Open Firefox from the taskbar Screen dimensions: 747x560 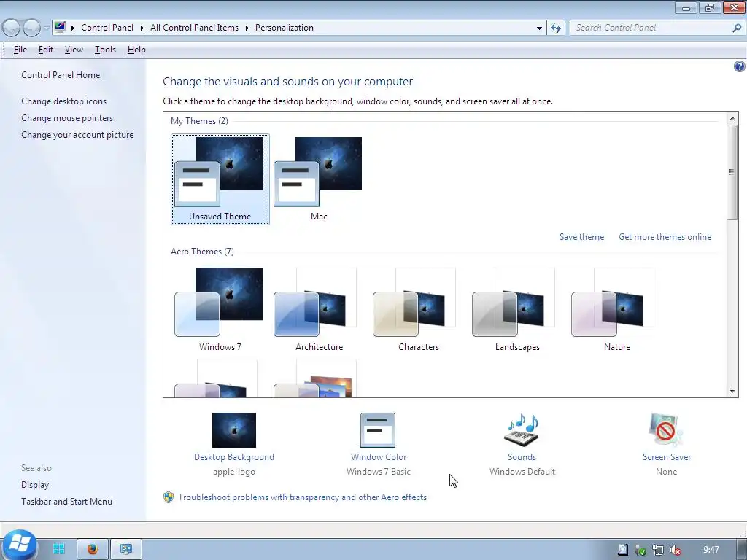click(x=93, y=549)
